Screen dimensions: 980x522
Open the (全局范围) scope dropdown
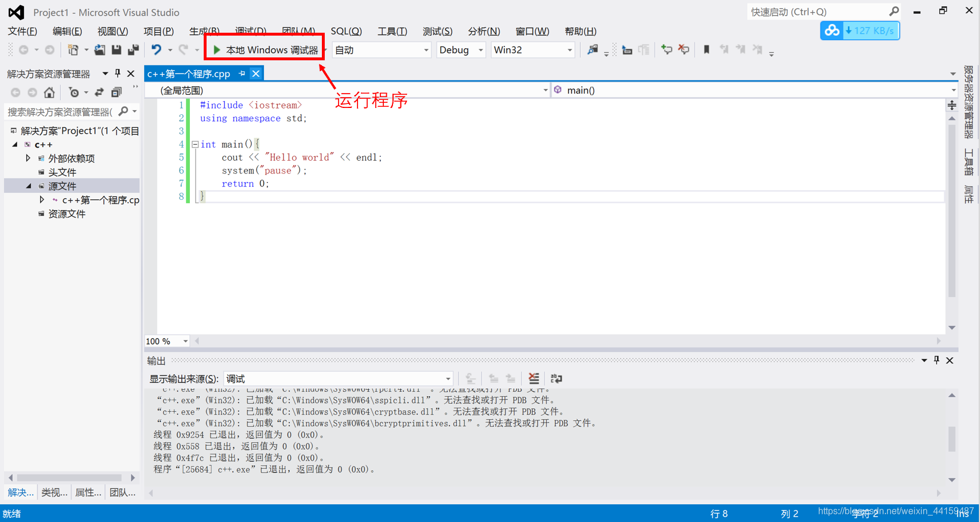click(x=348, y=90)
